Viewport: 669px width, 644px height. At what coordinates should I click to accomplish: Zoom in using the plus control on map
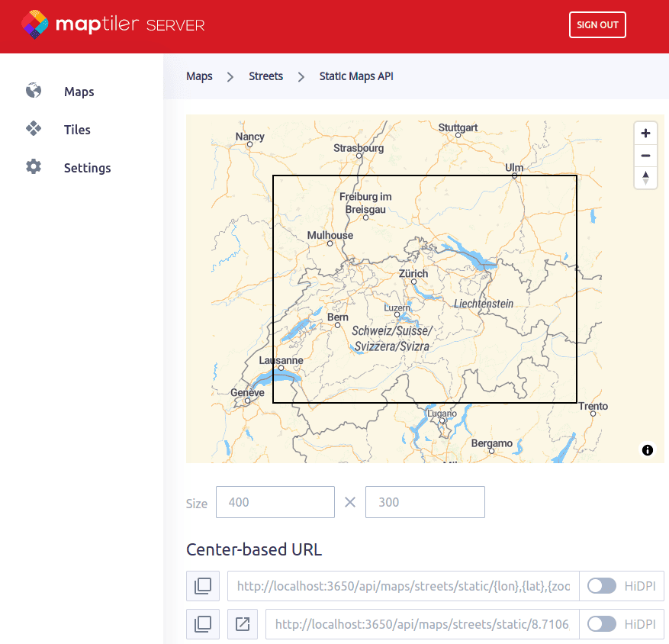(645, 133)
